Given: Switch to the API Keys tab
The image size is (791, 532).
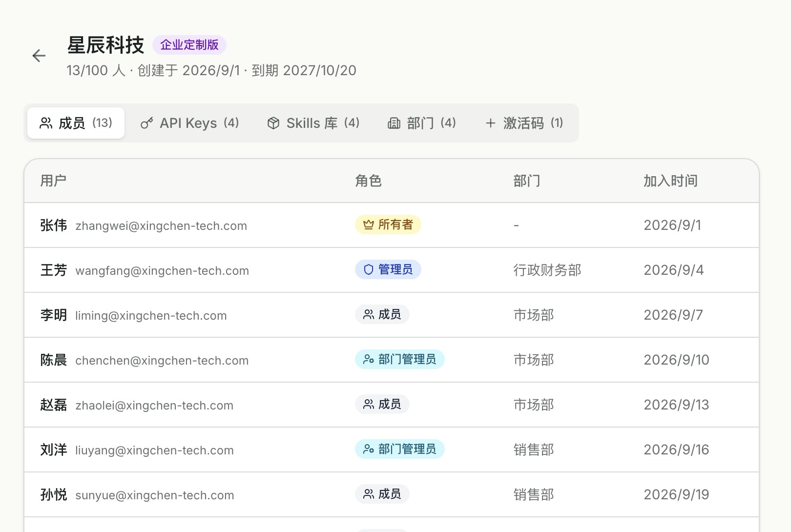Looking at the screenshot, I should tap(189, 123).
